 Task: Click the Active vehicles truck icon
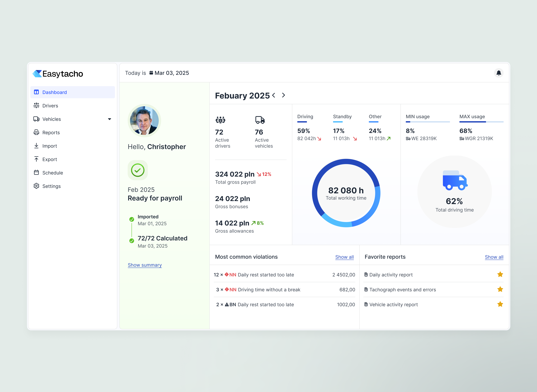click(x=260, y=120)
